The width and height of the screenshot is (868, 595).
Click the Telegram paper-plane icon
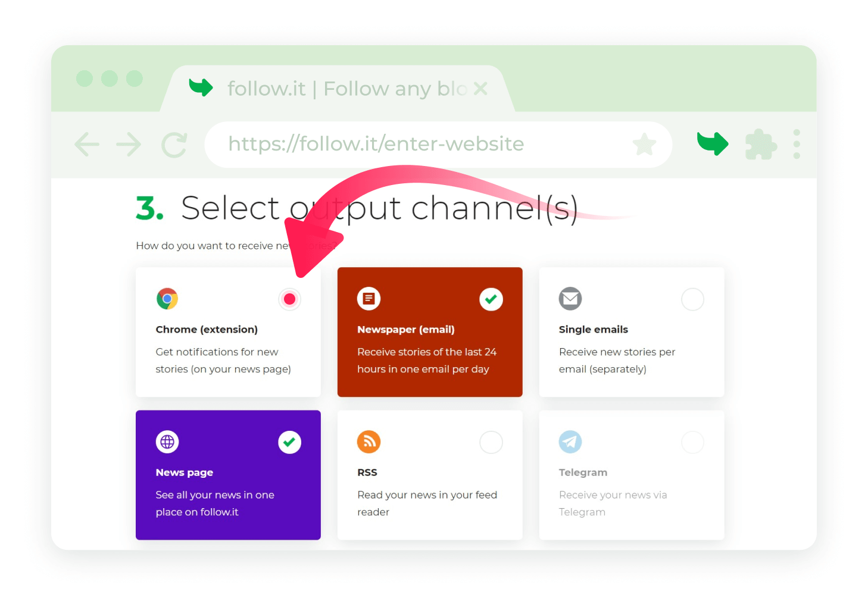pyautogui.click(x=570, y=441)
